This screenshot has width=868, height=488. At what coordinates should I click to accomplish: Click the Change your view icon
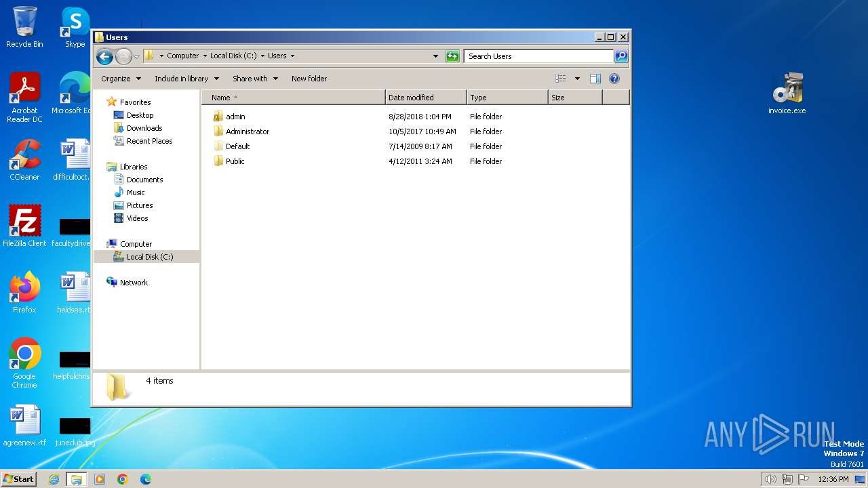[x=560, y=79]
